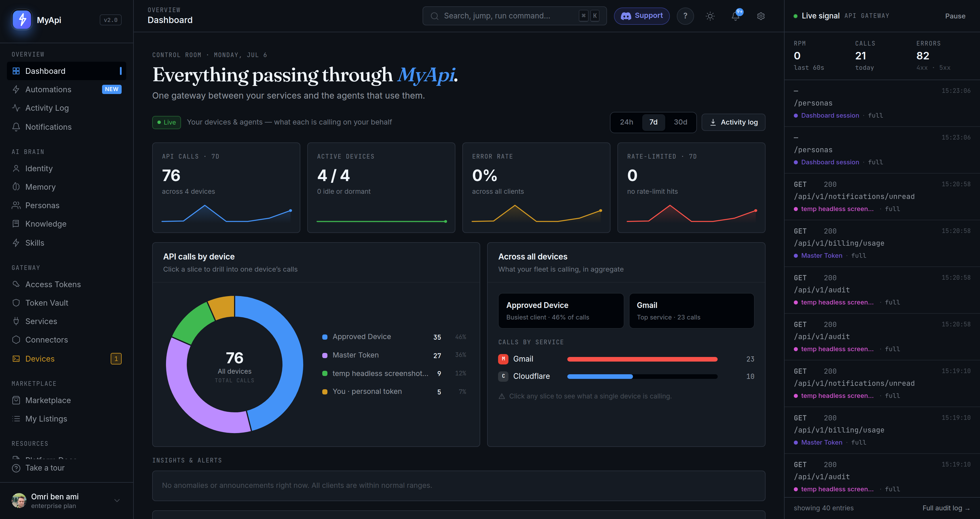
Task: Focus the Search, jump, run command field
Action: point(514,16)
